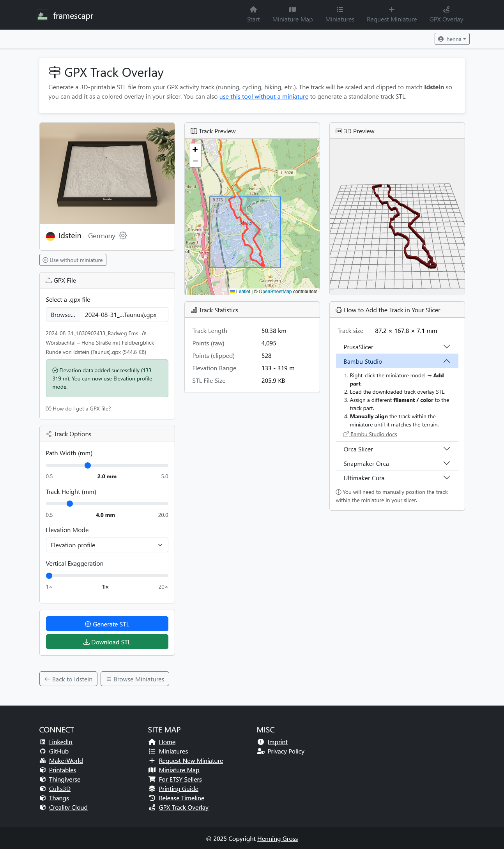Image resolution: width=504 pixels, height=849 pixels.
Task: Open GPX Overlay nav item
Action: pos(446,15)
